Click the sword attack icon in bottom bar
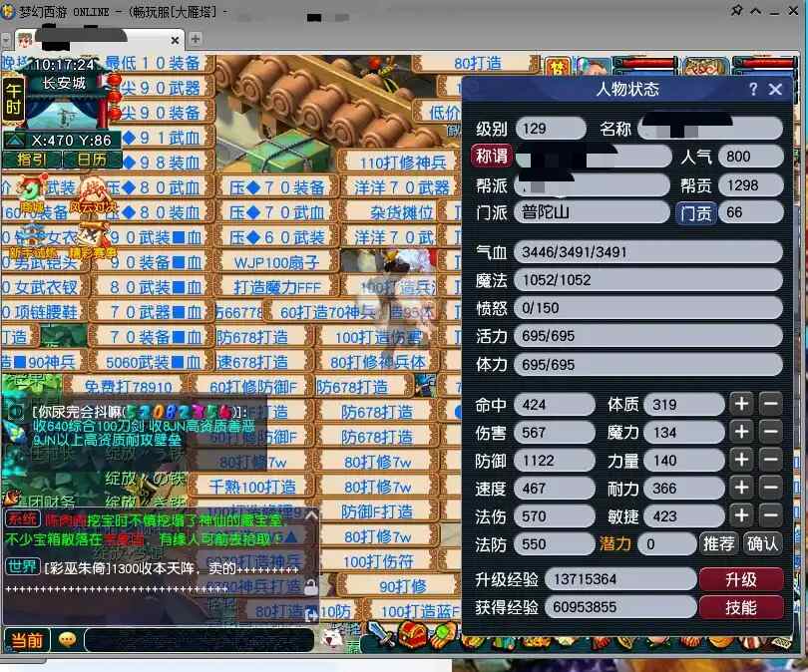 (381, 634)
